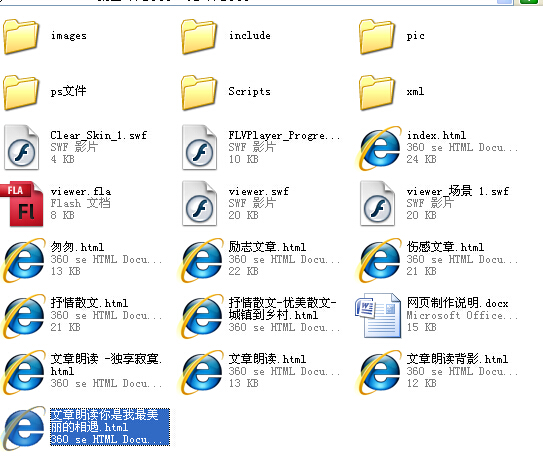543x475 pixels.
Task: Click the pic folder icon
Action: (x=377, y=36)
